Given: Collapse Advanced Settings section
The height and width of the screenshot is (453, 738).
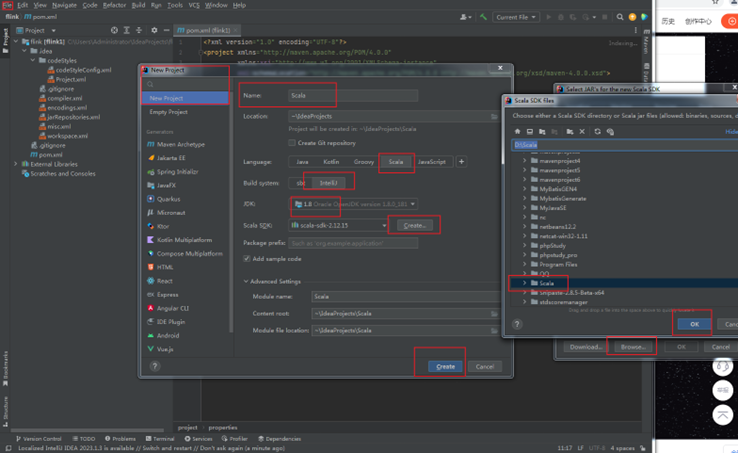Looking at the screenshot, I should (x=246, y=281).
